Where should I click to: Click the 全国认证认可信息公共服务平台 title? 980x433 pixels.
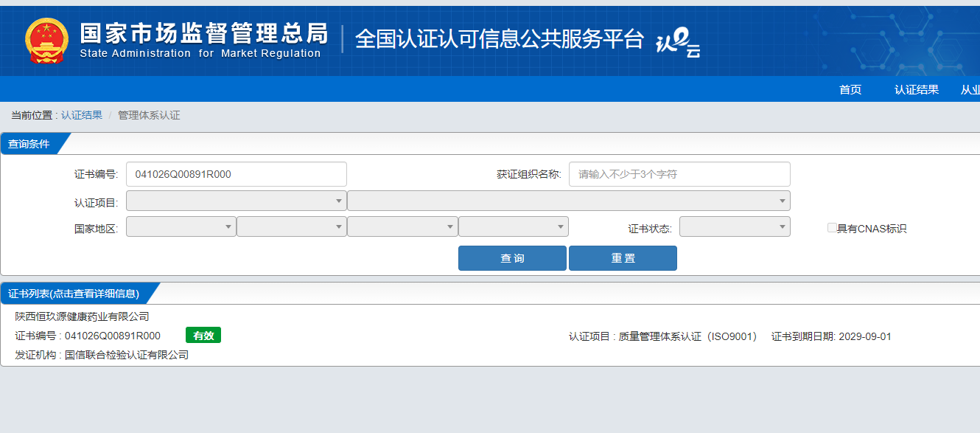(x=500, y=40)
